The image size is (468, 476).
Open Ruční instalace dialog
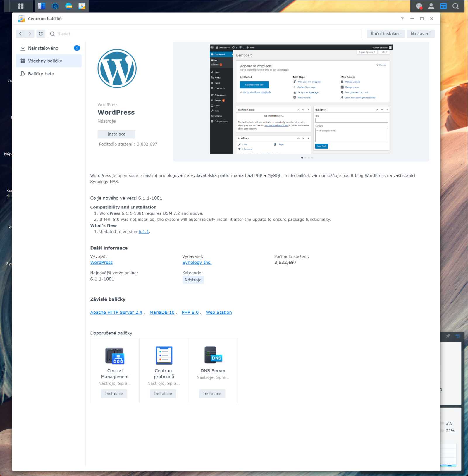pyautogui.click(x=386, y=34)
